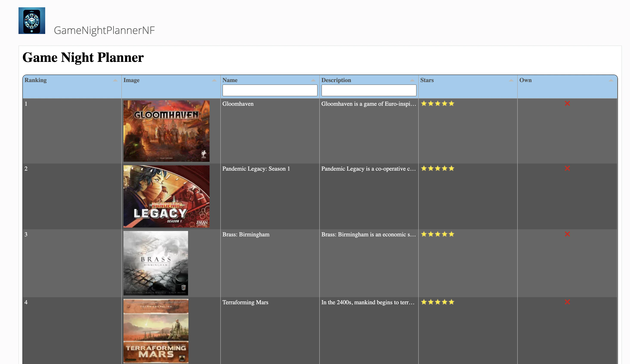Sort table by Own column arrow

611,80
